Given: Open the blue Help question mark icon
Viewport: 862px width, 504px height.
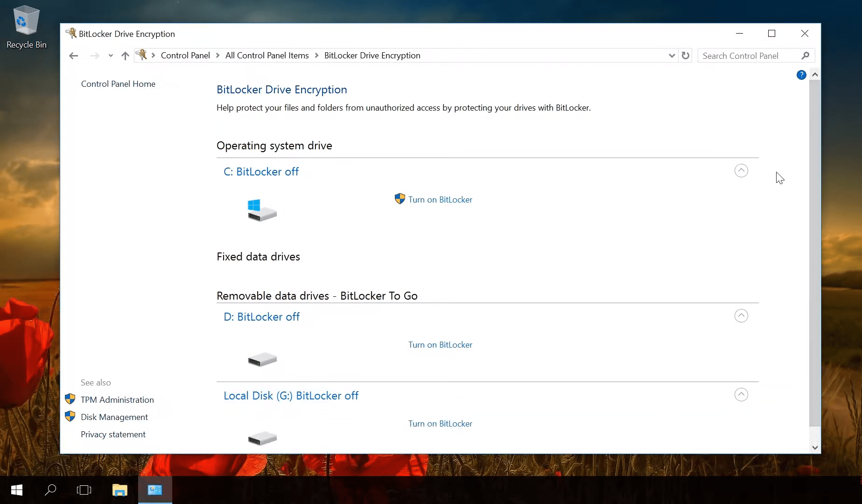Looking at the screenshot, I should [801, 75].
